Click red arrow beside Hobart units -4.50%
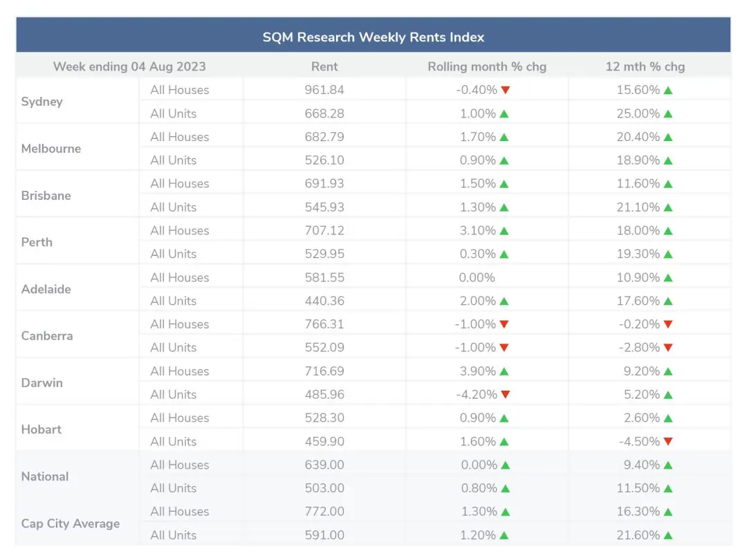 (667, 442)
